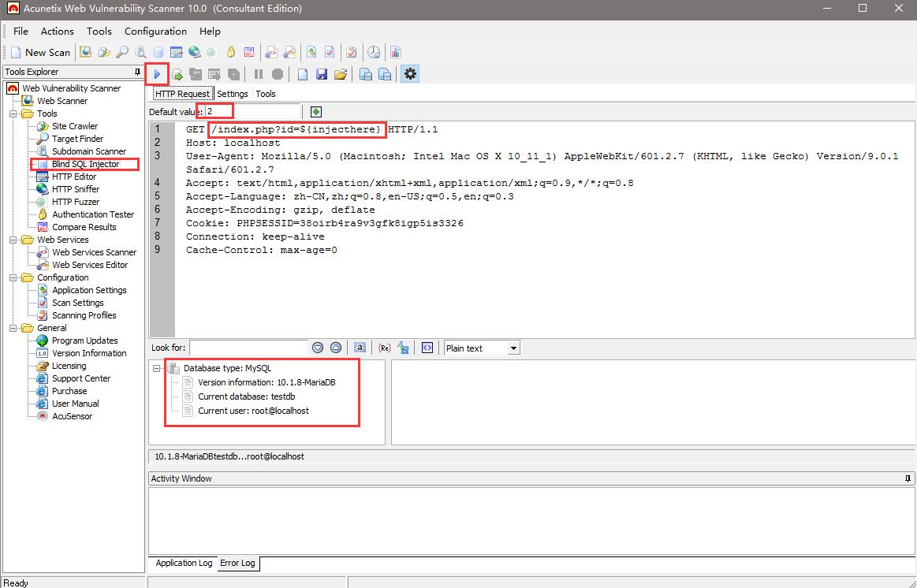The image size is (917, 588).
Task: Click into the Look for search field
Action: coord(248,348)
